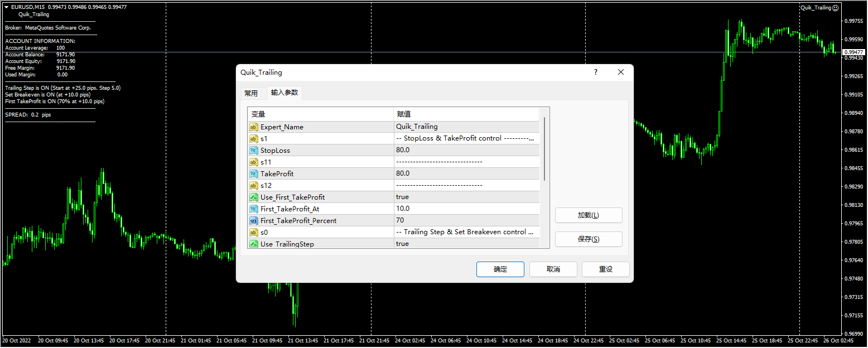Toggle the Use_TrailingStep true value
The image size is (868, 348).
402,244
